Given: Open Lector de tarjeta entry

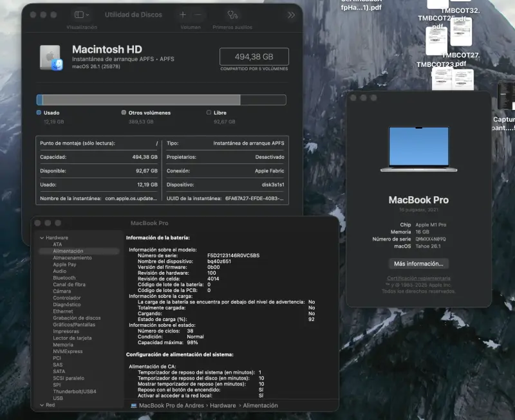Looking at the screenshot, I should click(72, 338).
